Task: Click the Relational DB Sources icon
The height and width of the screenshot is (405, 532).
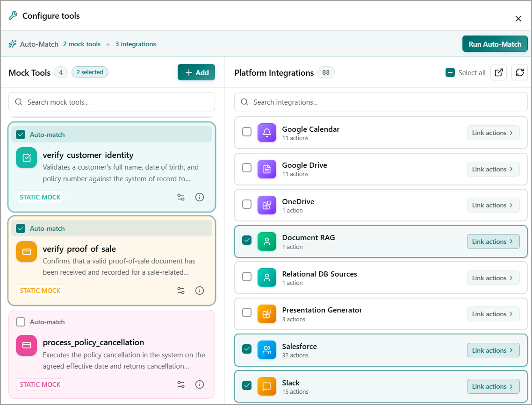Action: pos(266,277)
